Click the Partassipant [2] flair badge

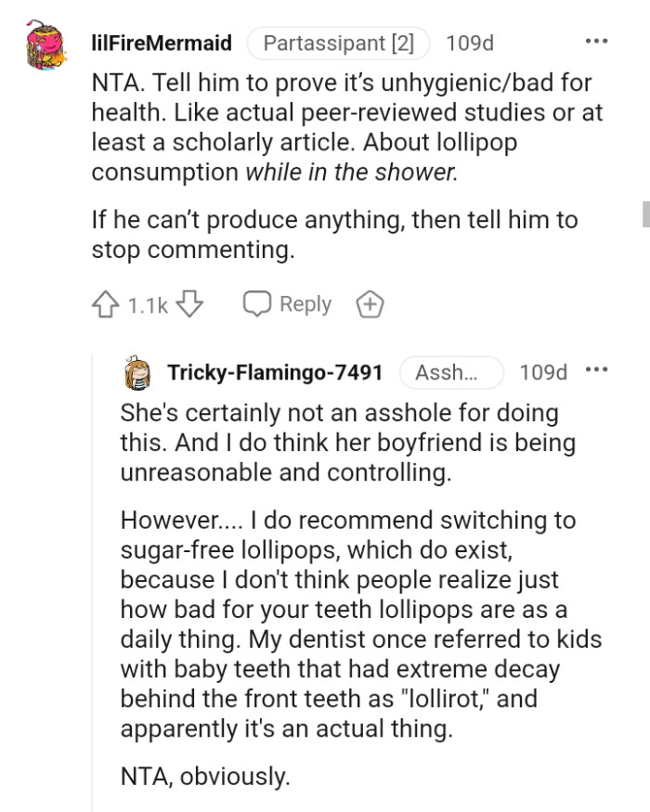(x=338, y=43)
